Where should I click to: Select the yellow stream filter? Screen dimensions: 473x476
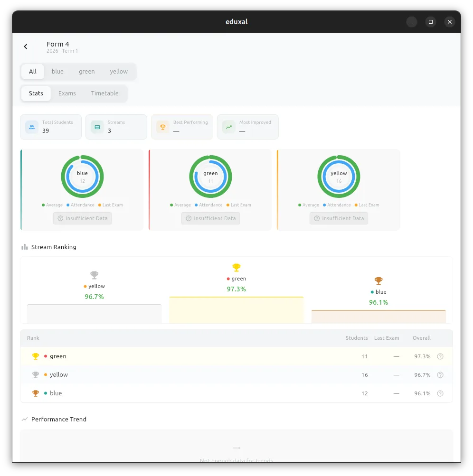click(118, 71)
